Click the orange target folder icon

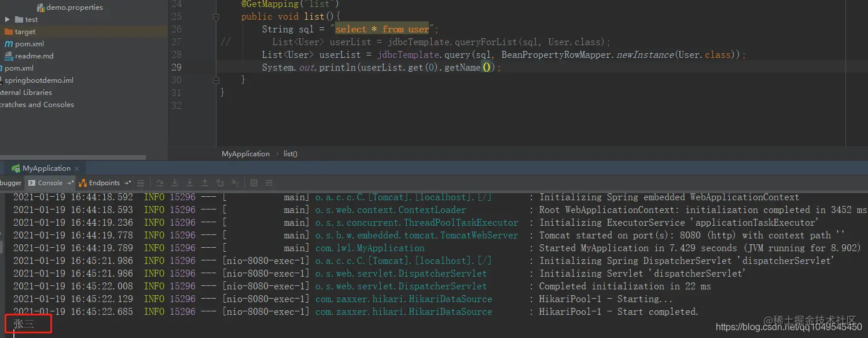tap(9, 32)
